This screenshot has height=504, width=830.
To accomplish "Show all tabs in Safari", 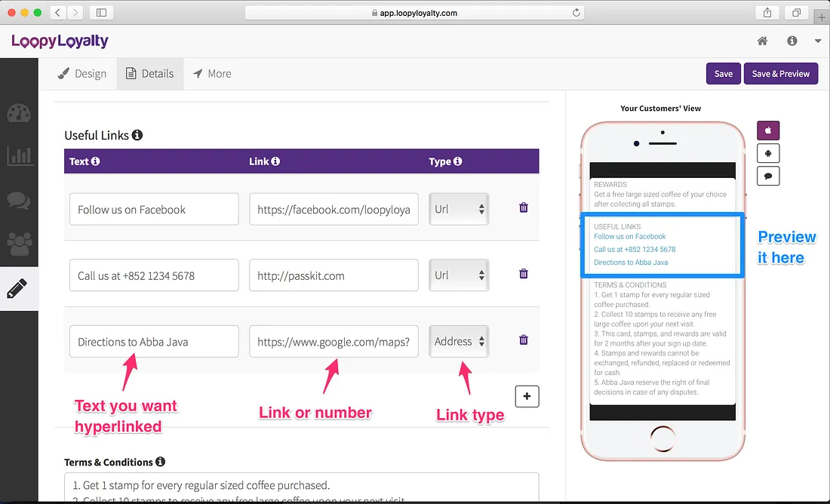I will (x=796, y=13).
